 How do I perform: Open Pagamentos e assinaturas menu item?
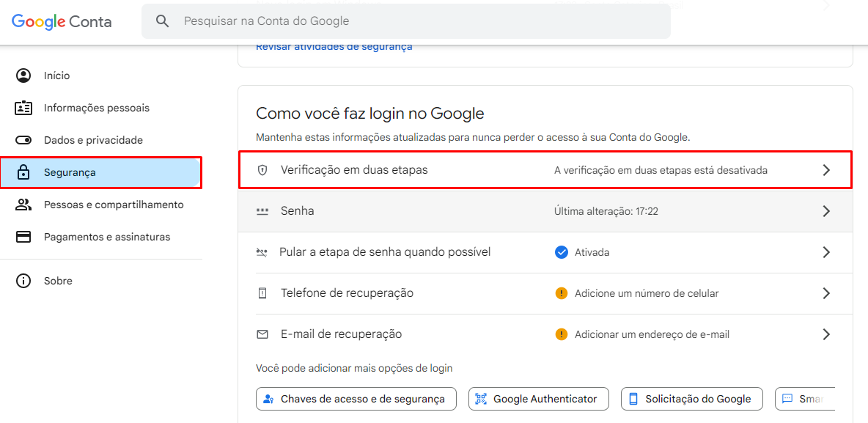[x=107, y=237]
